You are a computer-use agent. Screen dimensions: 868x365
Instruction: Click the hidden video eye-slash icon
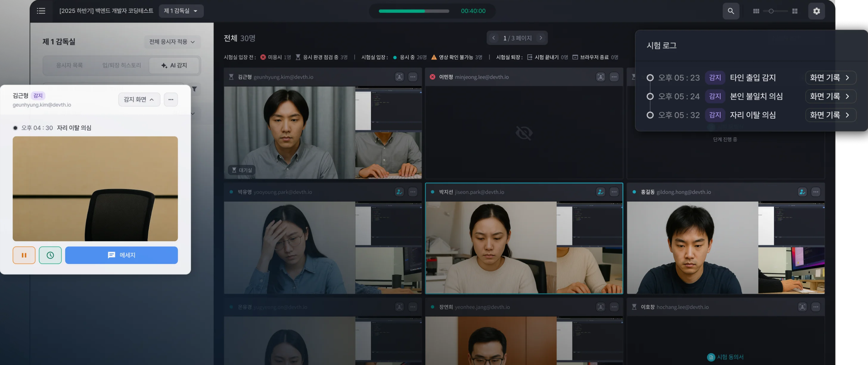tap(524, 133)
